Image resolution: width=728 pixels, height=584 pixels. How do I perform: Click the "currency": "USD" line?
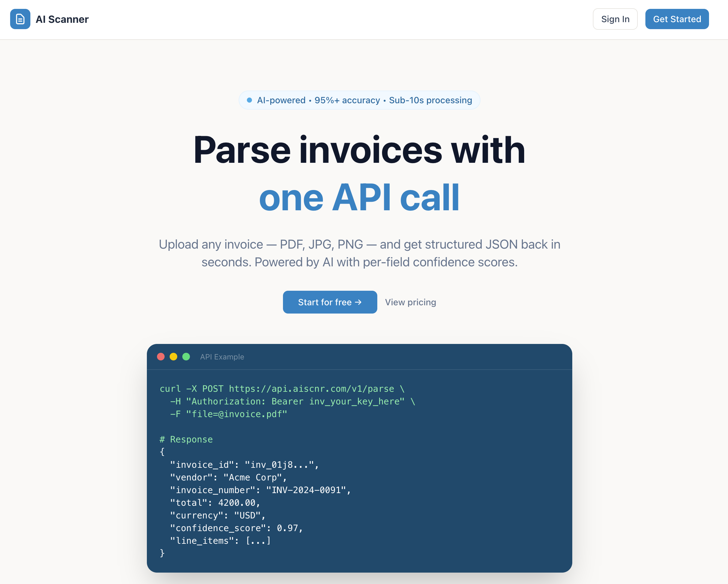click(218, 515)
